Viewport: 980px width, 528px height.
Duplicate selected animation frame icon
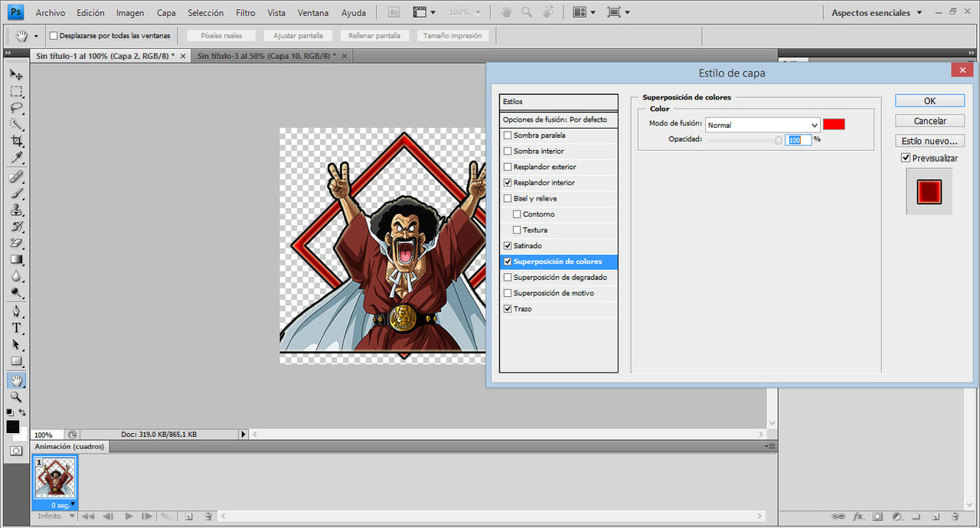[x=188, y=517]
